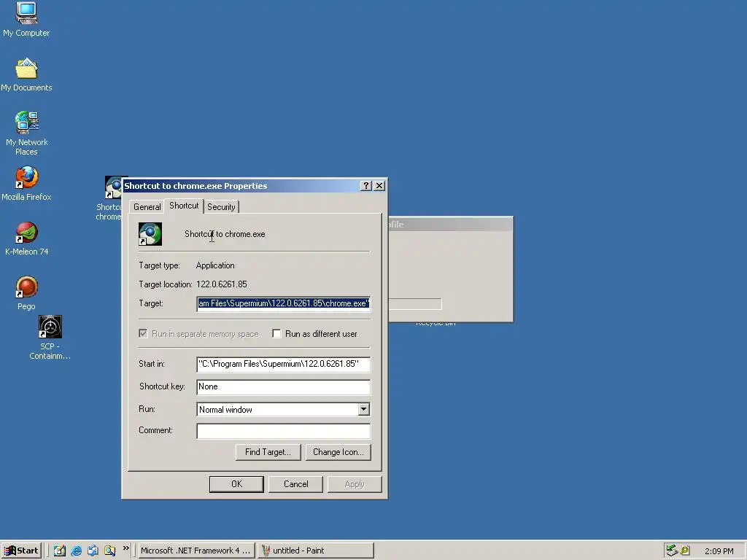The image size is (747, 560).
Task: Click the Safely Remove Hardware tray icon
Action: [672, 551]
